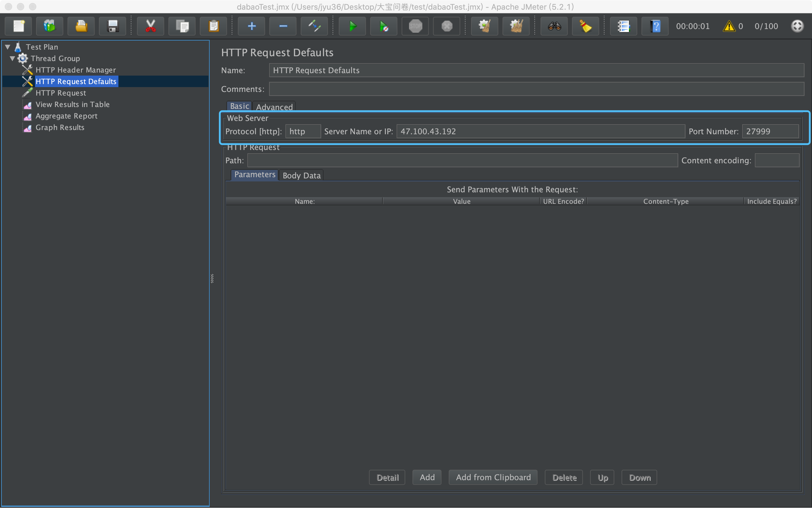Click the Name: column header
The height and width of the screenshot is (508, 812).
click(x=304, y=202)
